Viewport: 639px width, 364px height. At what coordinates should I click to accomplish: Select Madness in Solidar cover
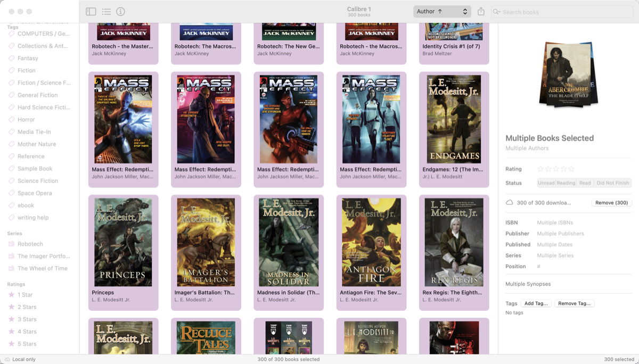pos(289,242)
